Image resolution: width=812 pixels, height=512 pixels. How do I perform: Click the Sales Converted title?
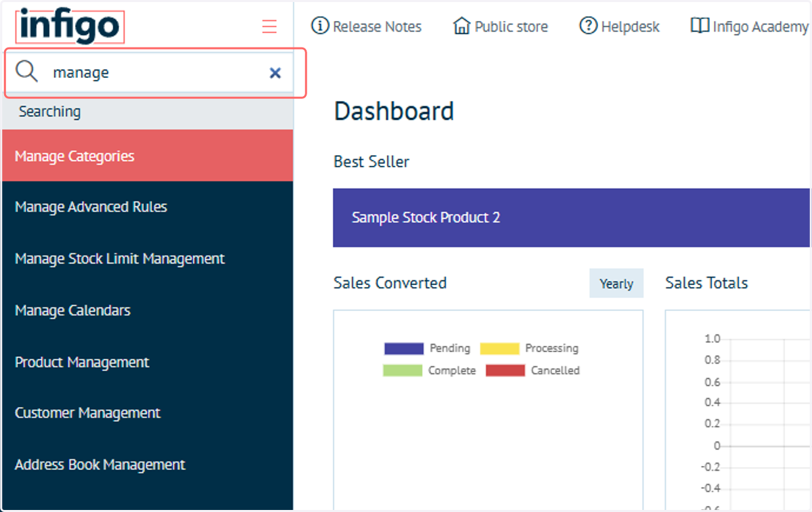[390, 283]
